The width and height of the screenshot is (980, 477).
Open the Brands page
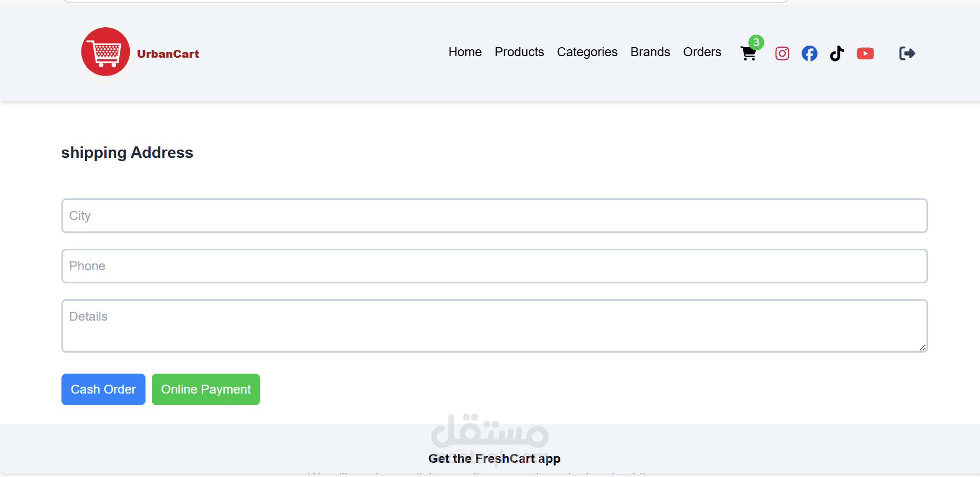click(x=650, y=52)
